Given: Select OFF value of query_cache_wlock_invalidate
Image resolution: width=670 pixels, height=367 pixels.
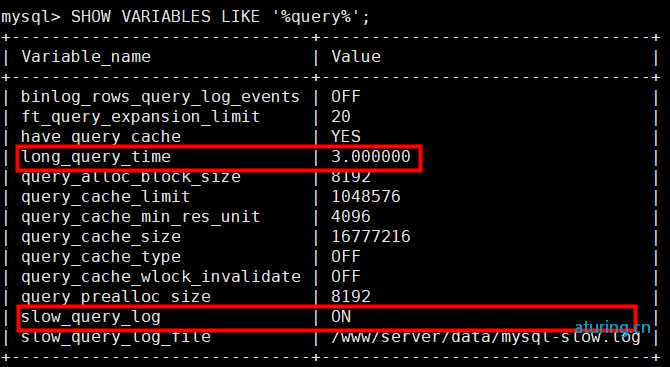Looking at the screenshot, I should [346, 276].
